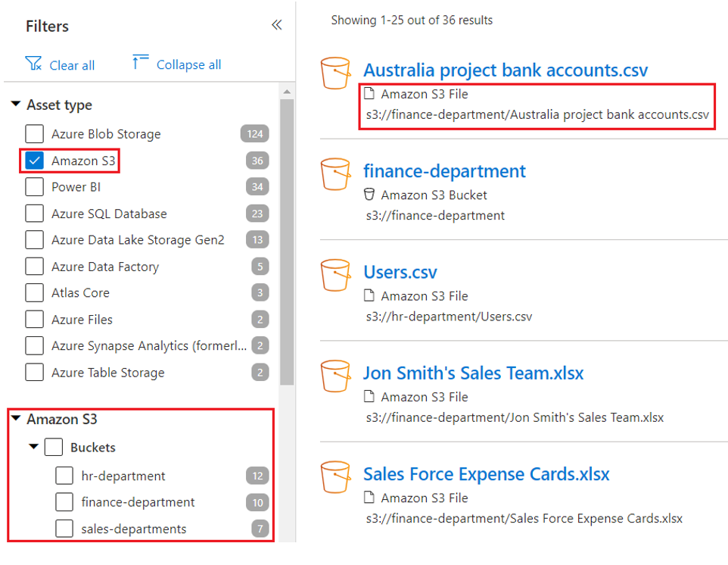
Task: Collapse the Amazon S3 filter section
Action: (x=16, y=418)
